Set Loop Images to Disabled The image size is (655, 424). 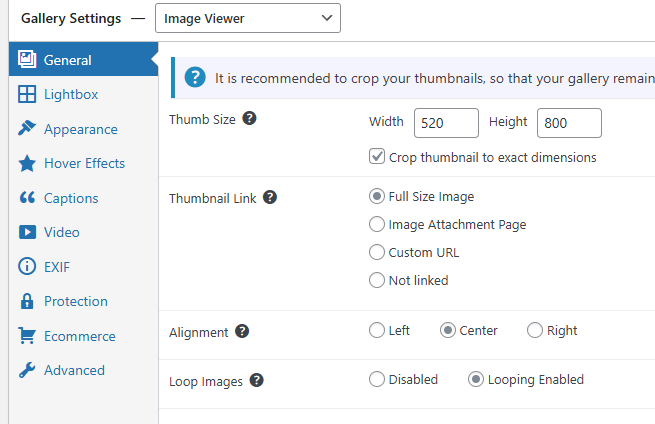click(x=377, y=380)
